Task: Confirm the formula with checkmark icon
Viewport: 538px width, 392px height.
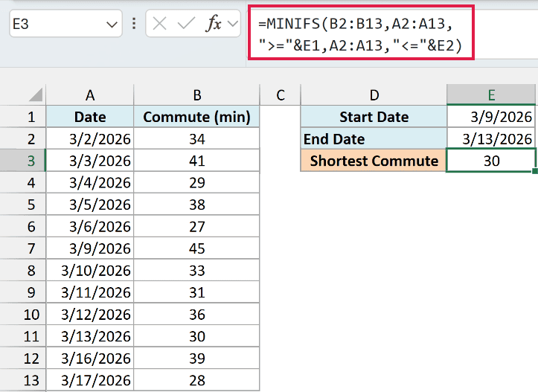Action: pyautogui.click(x=186, y=24)
